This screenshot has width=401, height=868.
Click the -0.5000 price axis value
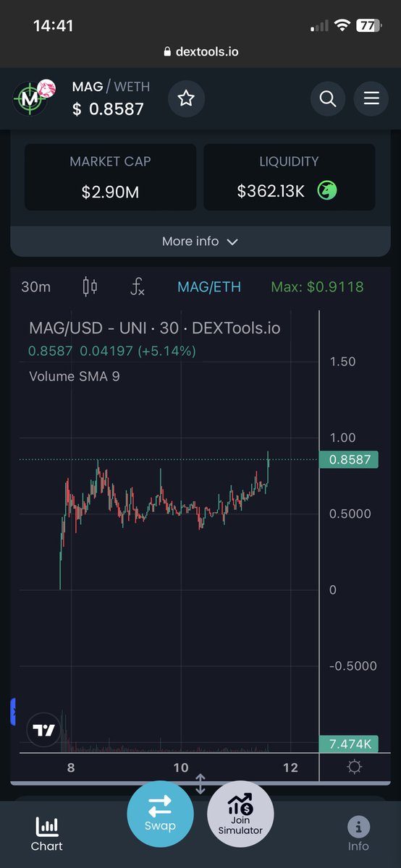352,665
